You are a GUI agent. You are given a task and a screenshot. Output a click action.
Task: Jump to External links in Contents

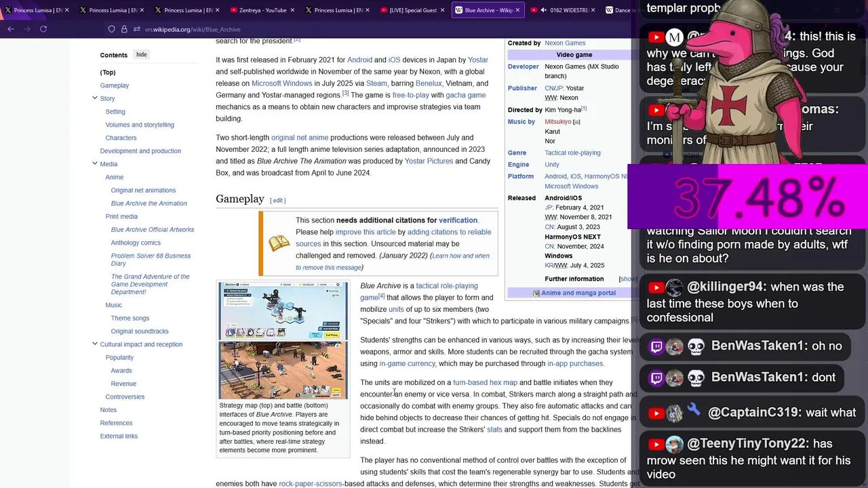tap(119, 436)
